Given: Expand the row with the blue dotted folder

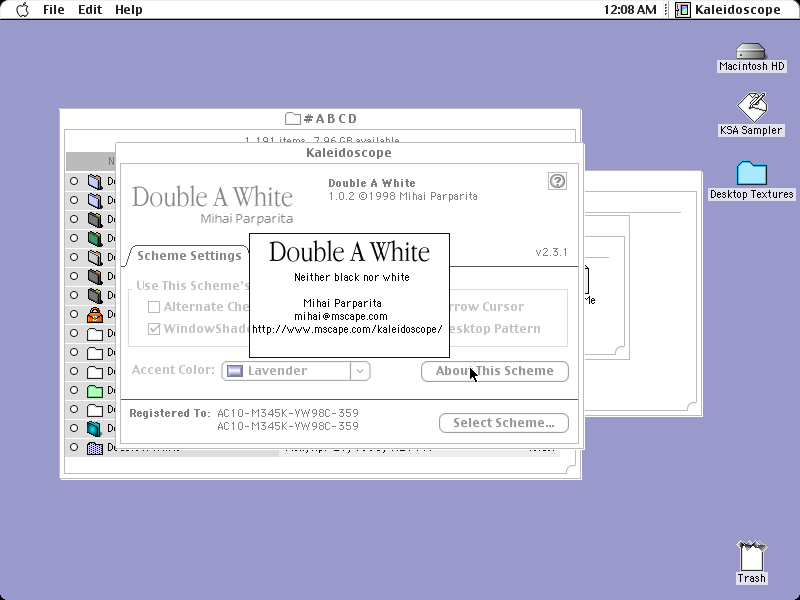Looking at the screenshot, I should 74,447.
